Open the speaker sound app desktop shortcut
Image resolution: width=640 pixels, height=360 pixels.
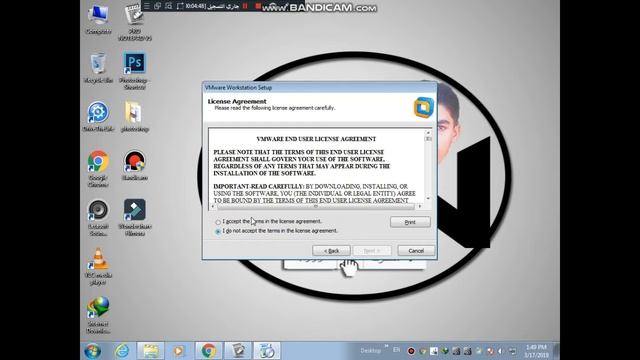(98, 217)
